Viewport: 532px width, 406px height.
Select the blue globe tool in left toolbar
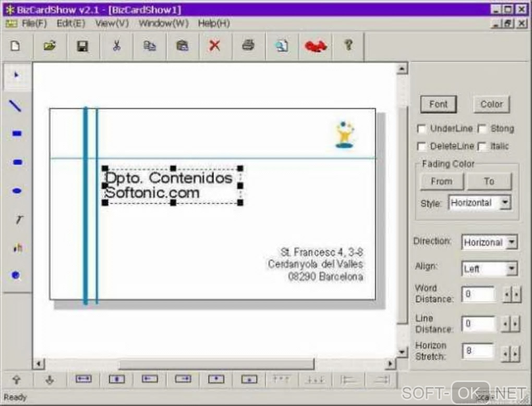tap(16, 275)
